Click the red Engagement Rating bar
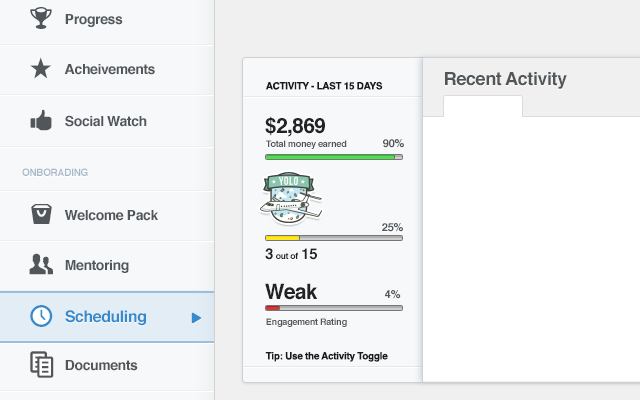640x400 pixels. pos(333,308)
